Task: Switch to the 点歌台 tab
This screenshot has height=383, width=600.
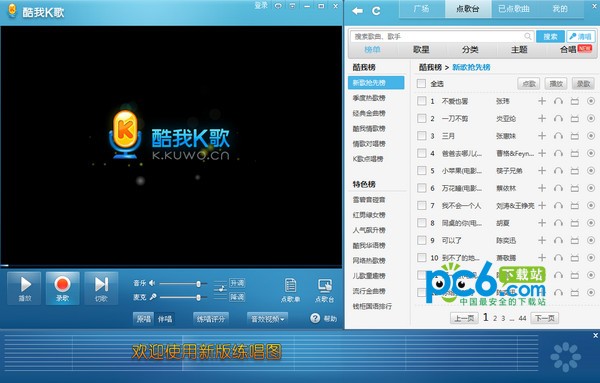Action: coord(468,9)
